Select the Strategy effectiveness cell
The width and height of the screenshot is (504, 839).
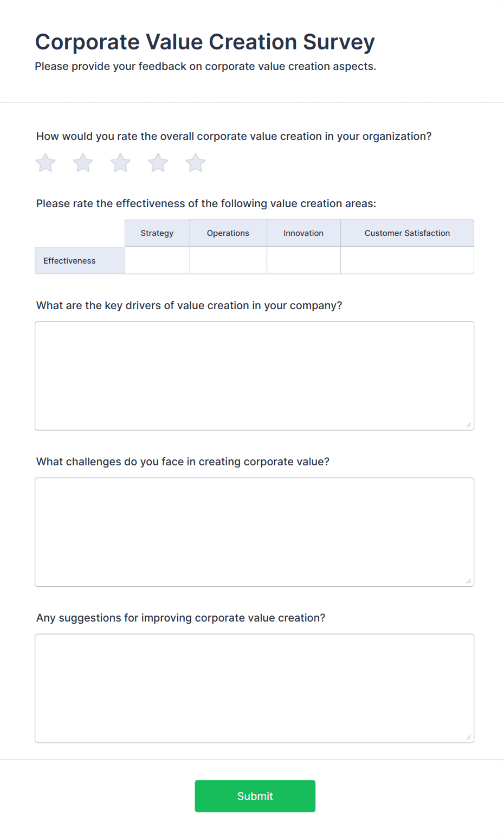(157, 260)
